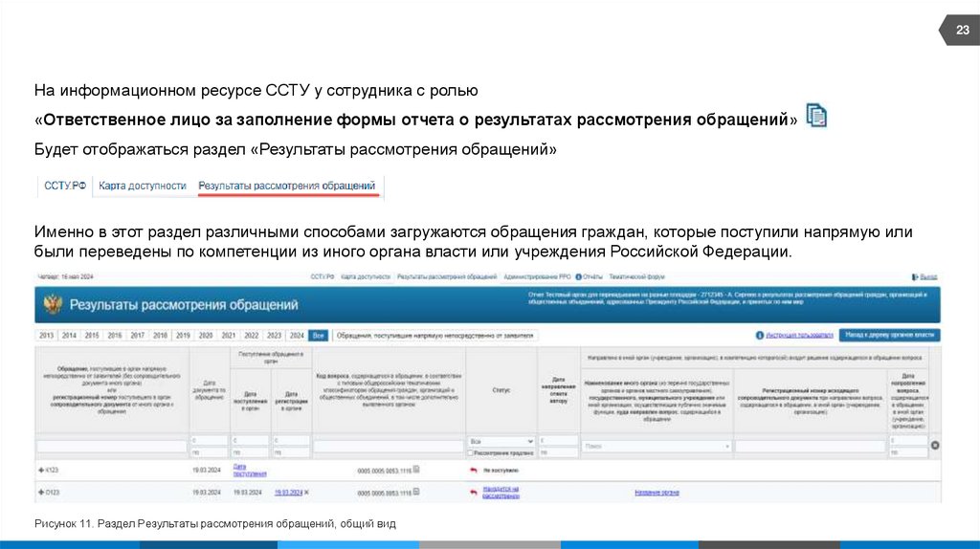Screen dimensions: 980x549
Task: Click the Находится на рассмотрении status link
Action: click(501, 493)
